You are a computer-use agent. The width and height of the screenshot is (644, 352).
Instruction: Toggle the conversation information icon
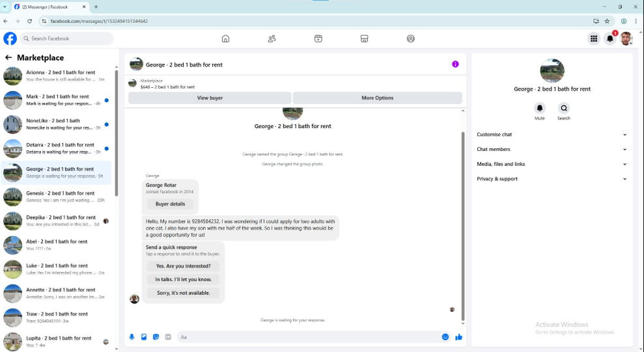pyautogui.click(x=455, y=64)
